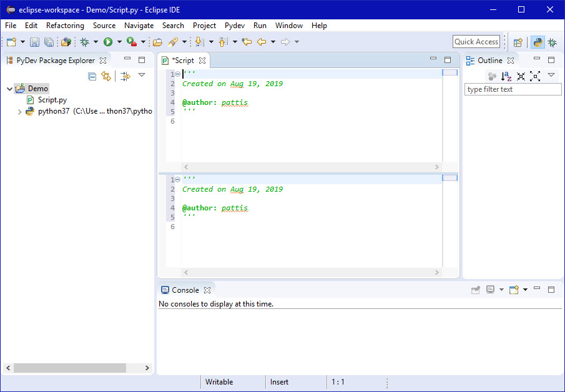Save the file with the Save icon
This screenshot has width=565, height=392.
pyautogui.click(x=34, y=42)
